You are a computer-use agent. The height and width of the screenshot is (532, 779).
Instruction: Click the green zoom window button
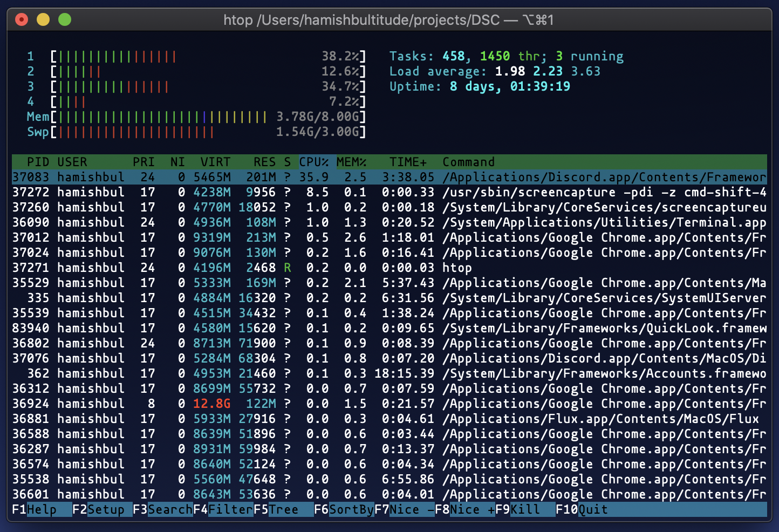coord(65,20)
